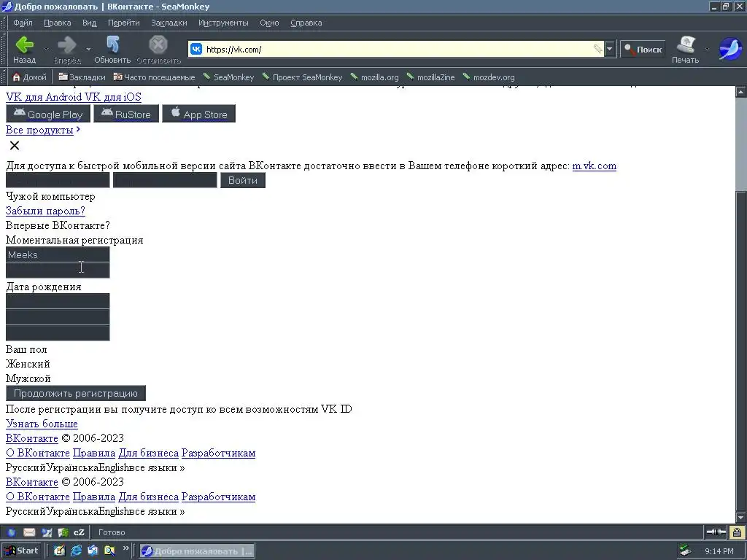
Task: Click the Чужой компьютер option
Action: click(x=50, y=196)
